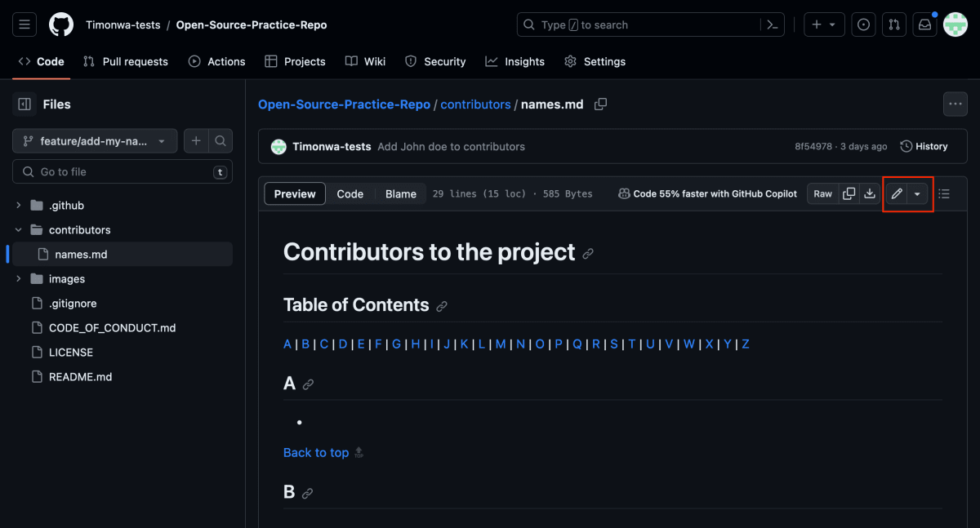Click Back to top link

point(316,453)
